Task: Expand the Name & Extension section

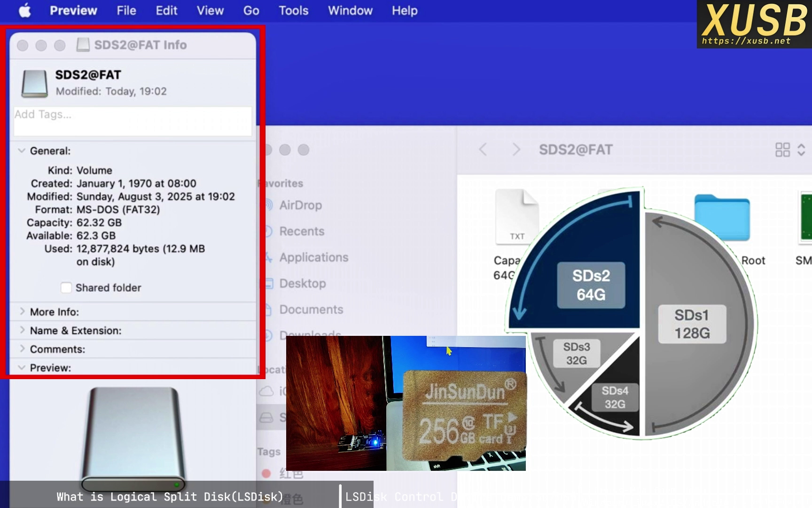Action: pos(22,330)
